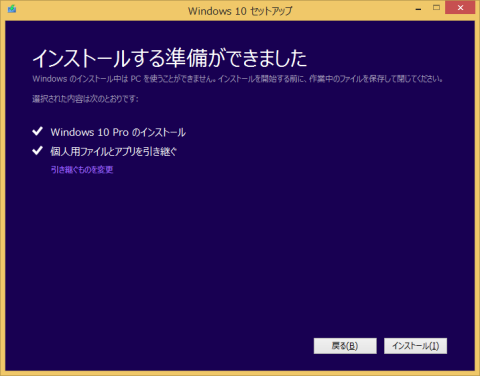Open the 引き継ぐものを変更 link
The image size is (480, 376).
point(82,170)
